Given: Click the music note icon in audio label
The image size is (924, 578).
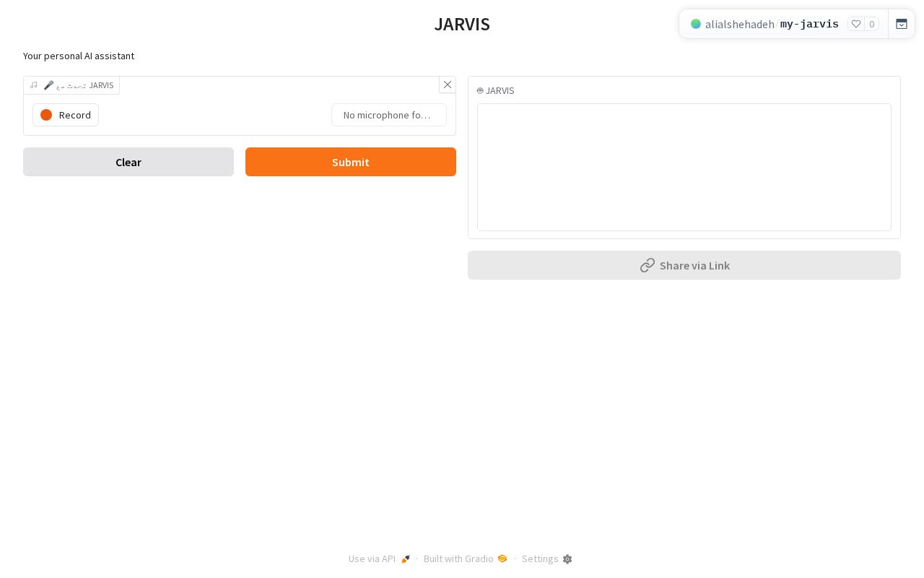Looking at the screenshot, I should [x=33, y=85].
